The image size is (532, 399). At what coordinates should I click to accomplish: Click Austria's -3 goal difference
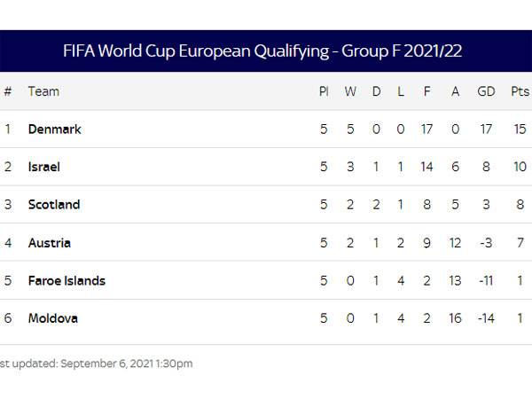pos(488,243)
